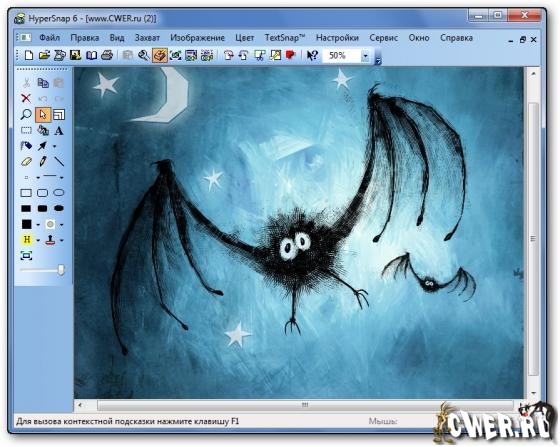Image resolution: width=560 pixels, height=447 pixels.
Task: Open the point size dropdown arrow
Action: coord(38,178)
